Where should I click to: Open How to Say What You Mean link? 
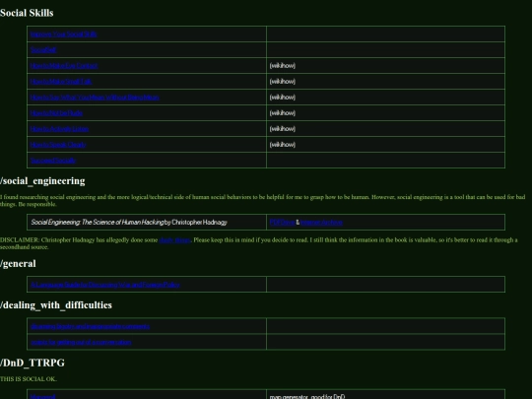click(95, 98)
